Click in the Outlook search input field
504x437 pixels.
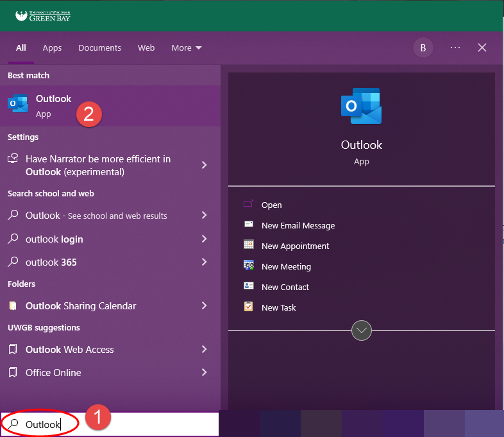point(110,424)
